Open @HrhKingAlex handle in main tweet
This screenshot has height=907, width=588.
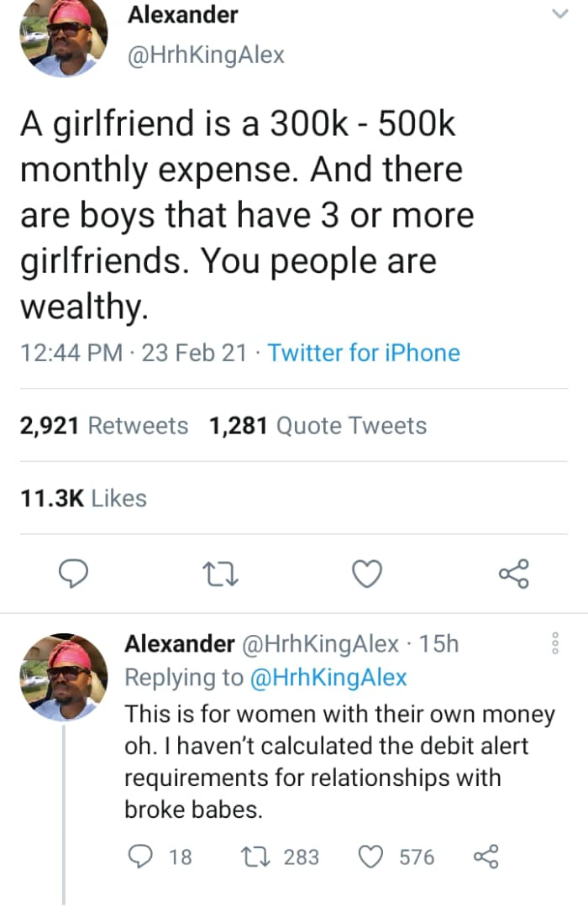click(205, 55)
